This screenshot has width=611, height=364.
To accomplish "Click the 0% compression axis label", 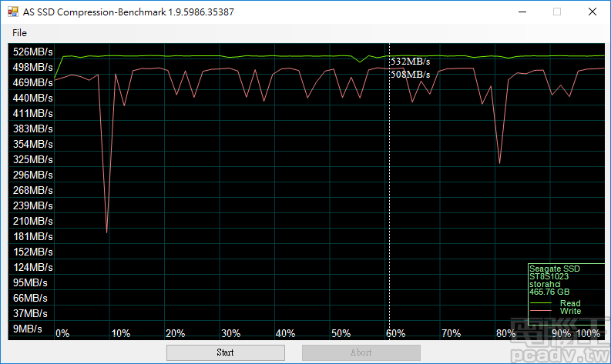I will click(62, 334).
